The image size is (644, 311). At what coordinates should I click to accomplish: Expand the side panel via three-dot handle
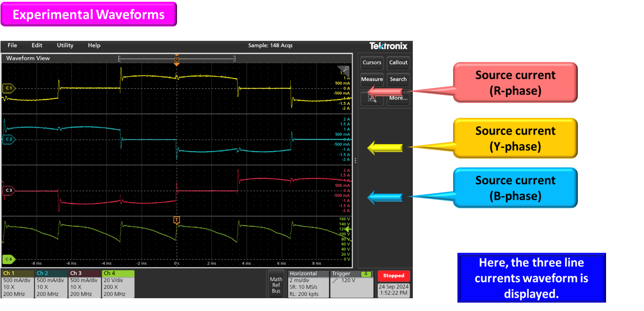(355, 160)
